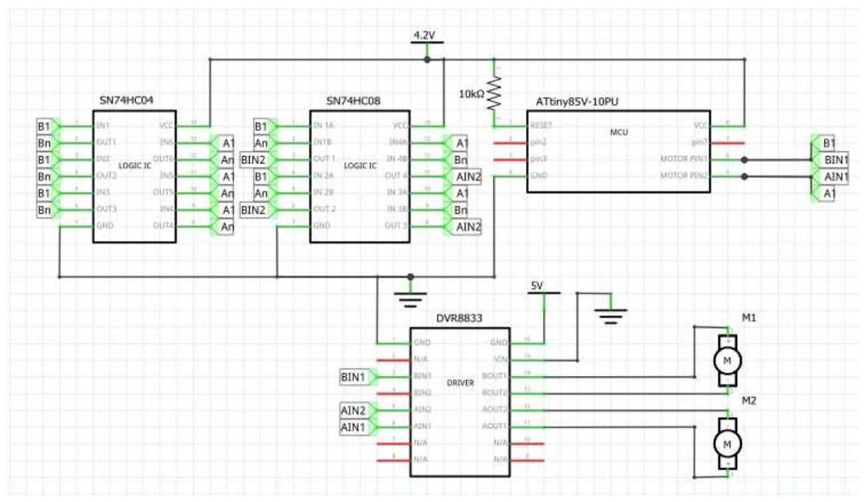Click the "5V" voltage label text

(537, 286)
